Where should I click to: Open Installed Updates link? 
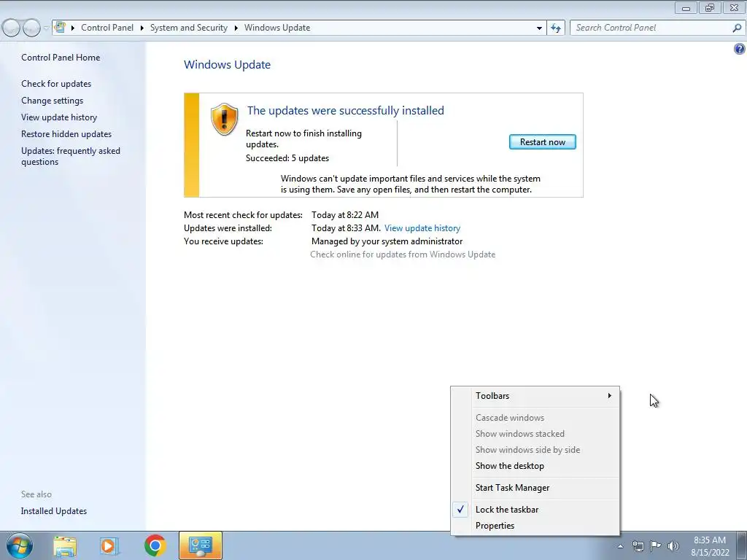(54, 511)
